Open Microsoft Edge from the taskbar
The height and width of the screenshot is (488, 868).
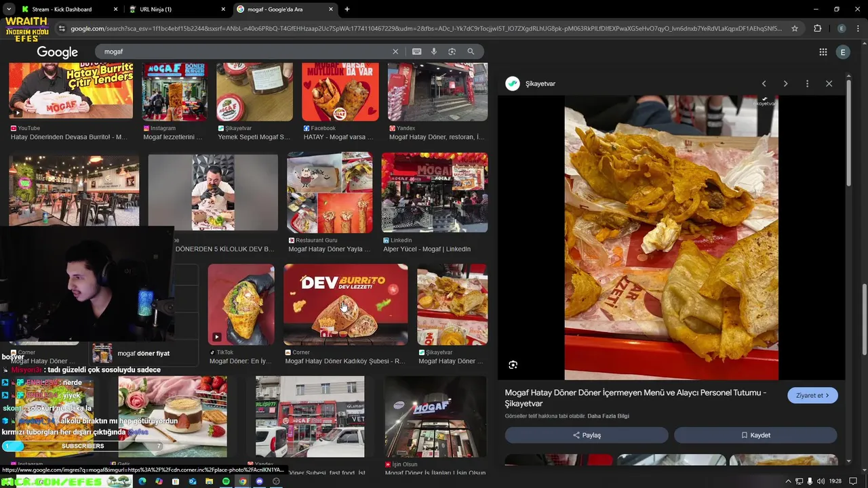coord(142,481)
